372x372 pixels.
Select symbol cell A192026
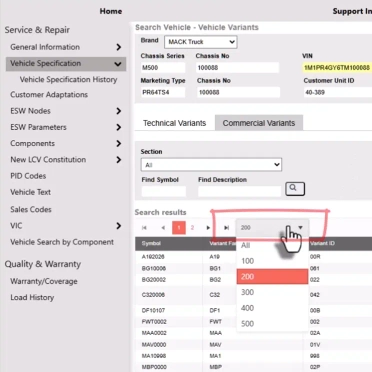point(153,257)
